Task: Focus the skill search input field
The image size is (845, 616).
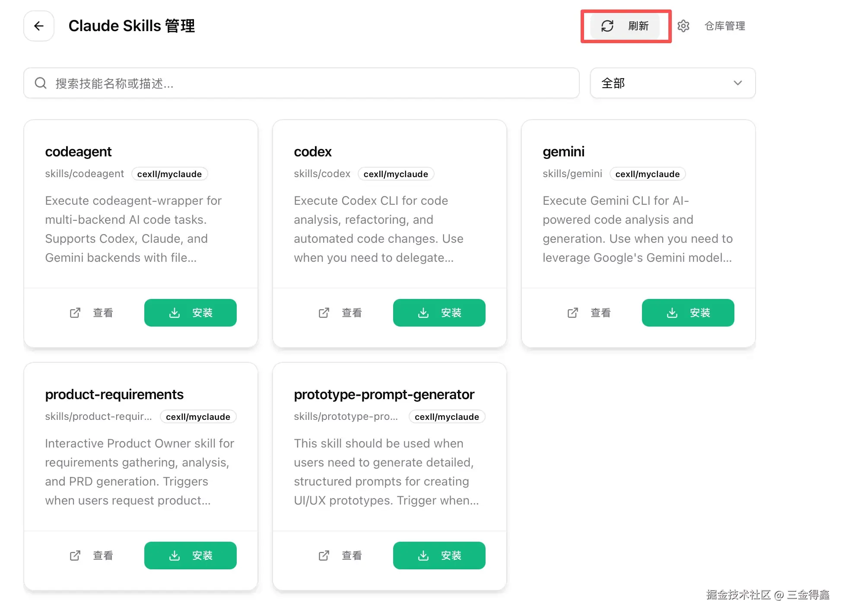Action: (x=311, y=83)
